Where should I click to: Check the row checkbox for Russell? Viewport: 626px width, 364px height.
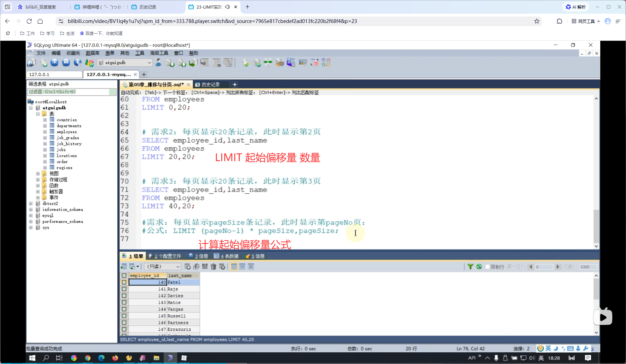click(x=124, y=316)
